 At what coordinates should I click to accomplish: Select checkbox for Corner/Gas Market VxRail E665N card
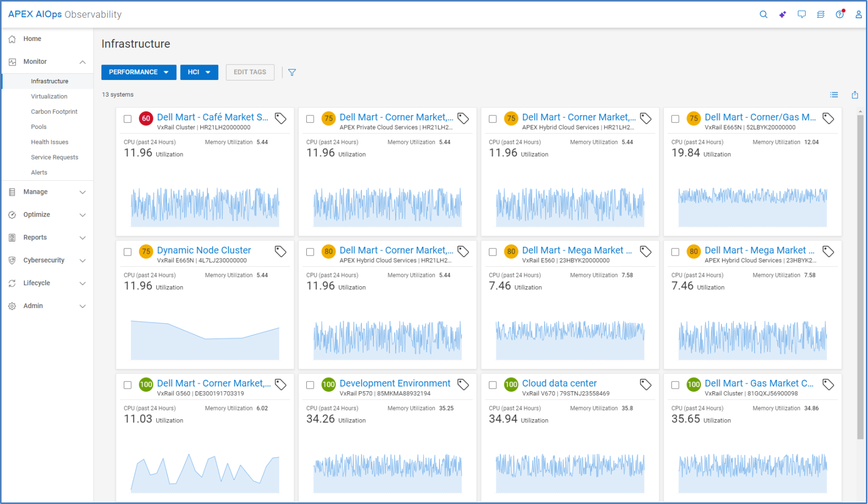click(x=675, y=119)
